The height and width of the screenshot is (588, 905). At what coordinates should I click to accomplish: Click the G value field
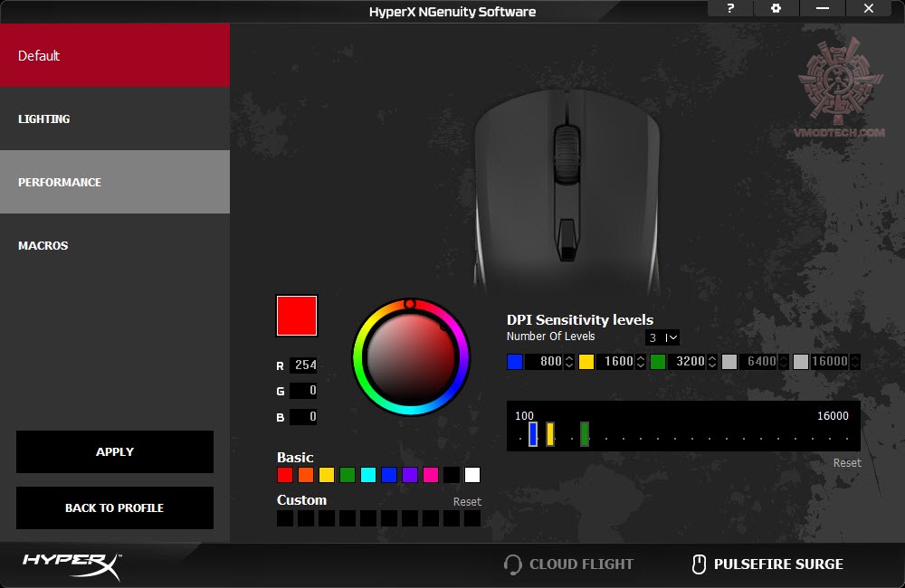click(303, 391)
